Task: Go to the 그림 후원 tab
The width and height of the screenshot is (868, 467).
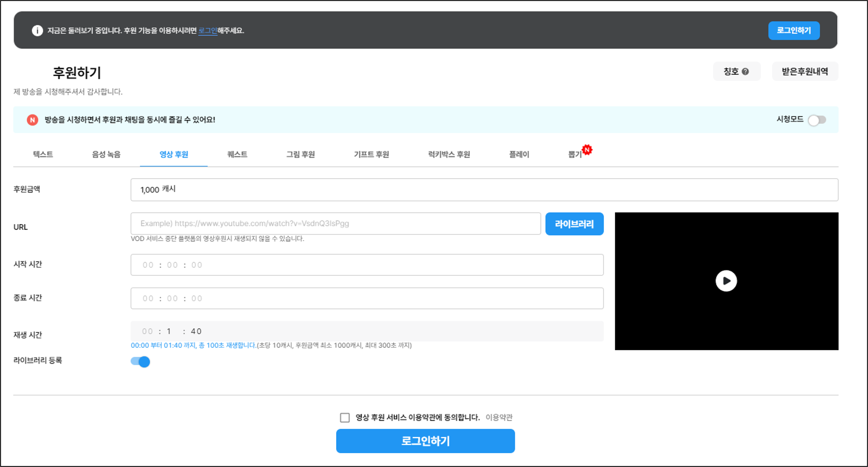Action: (x=300, y=155)
